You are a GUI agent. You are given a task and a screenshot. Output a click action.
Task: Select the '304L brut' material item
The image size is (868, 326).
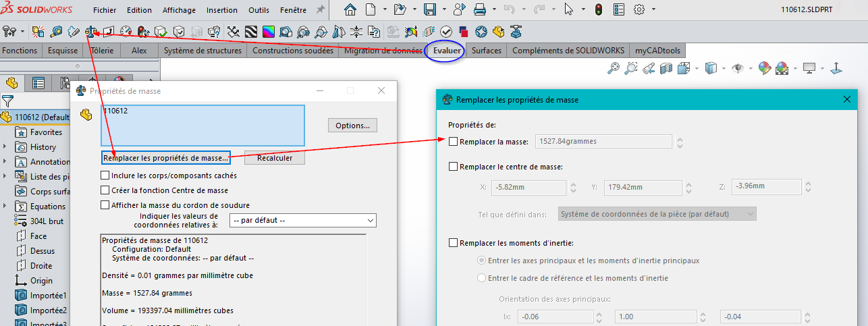[39, 221]
